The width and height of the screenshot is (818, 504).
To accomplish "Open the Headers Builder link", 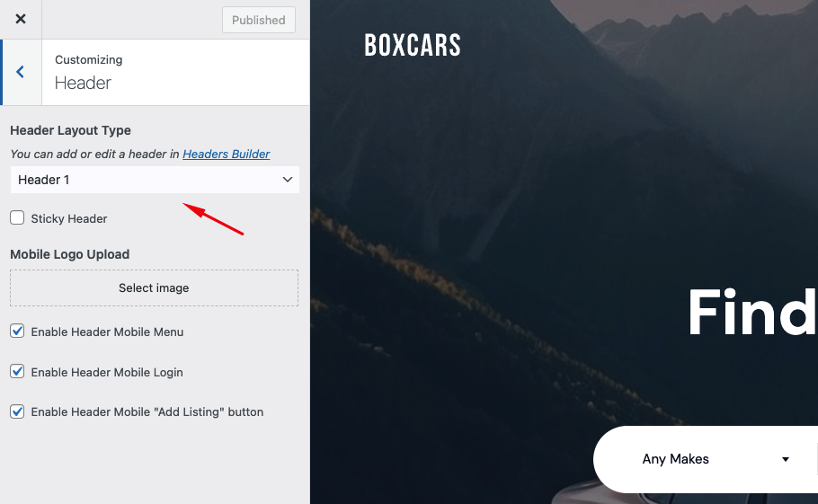I will click(x=227, y=155).
